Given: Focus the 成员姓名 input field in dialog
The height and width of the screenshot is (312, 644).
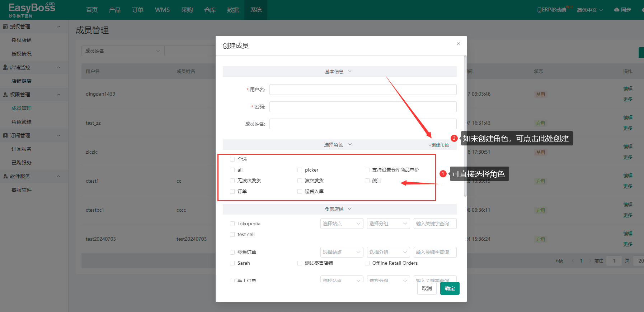Looking at the screenshot, I should pos(363,124).
